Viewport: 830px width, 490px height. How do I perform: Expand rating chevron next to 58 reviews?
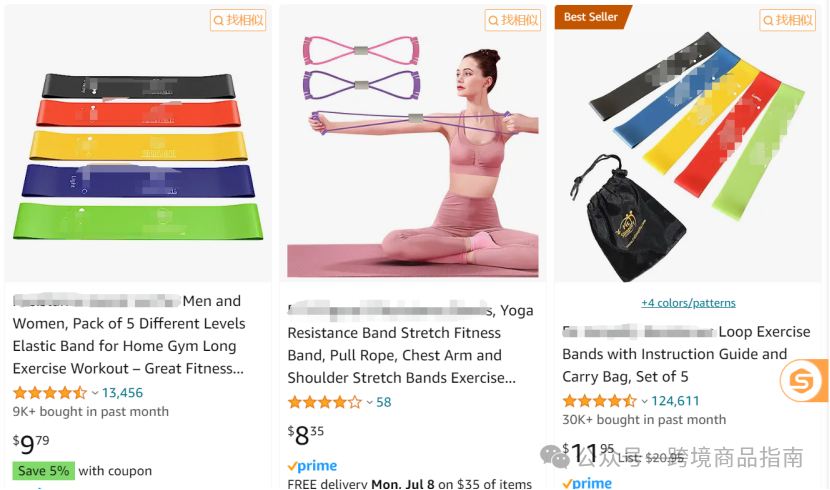[x=369, y=402]
